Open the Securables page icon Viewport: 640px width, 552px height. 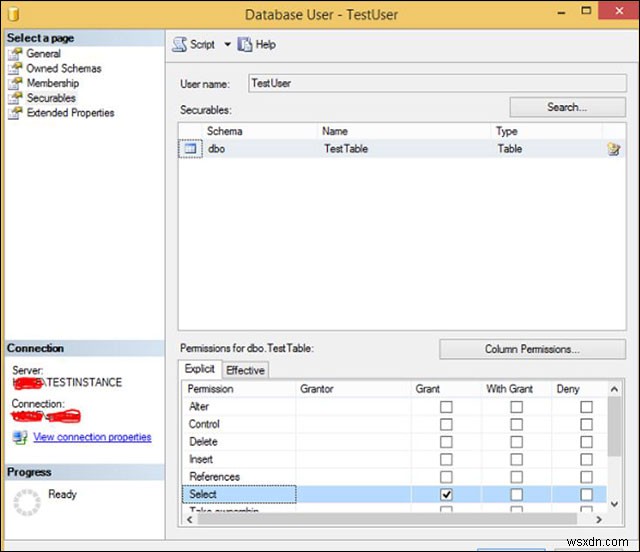click(x=15, y=98)
